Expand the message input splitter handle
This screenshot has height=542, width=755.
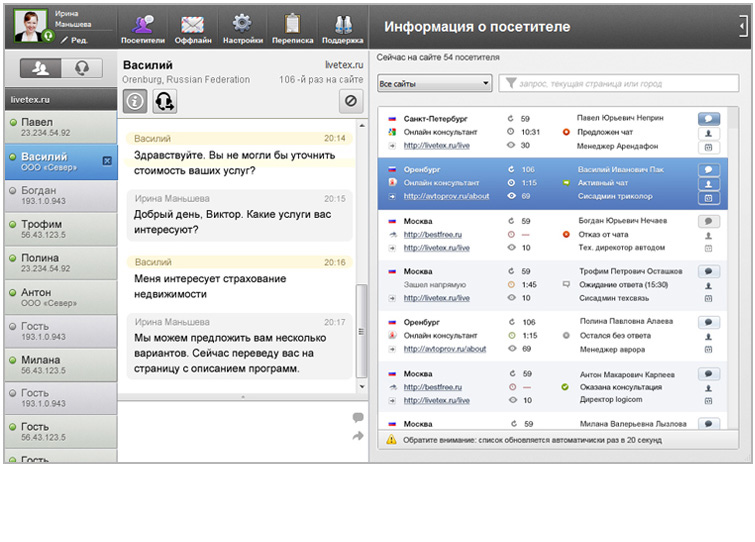(x=241, y=397)
